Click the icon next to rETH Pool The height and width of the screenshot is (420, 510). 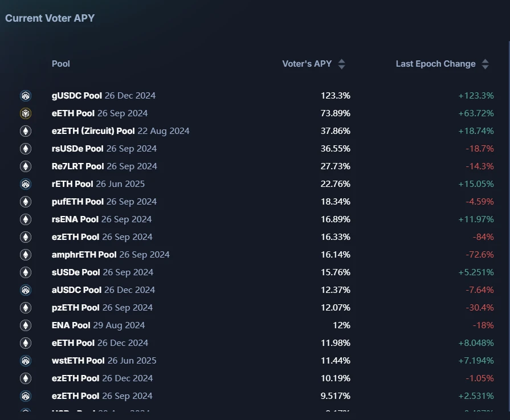pyautogui.click(x=26, y=184)
